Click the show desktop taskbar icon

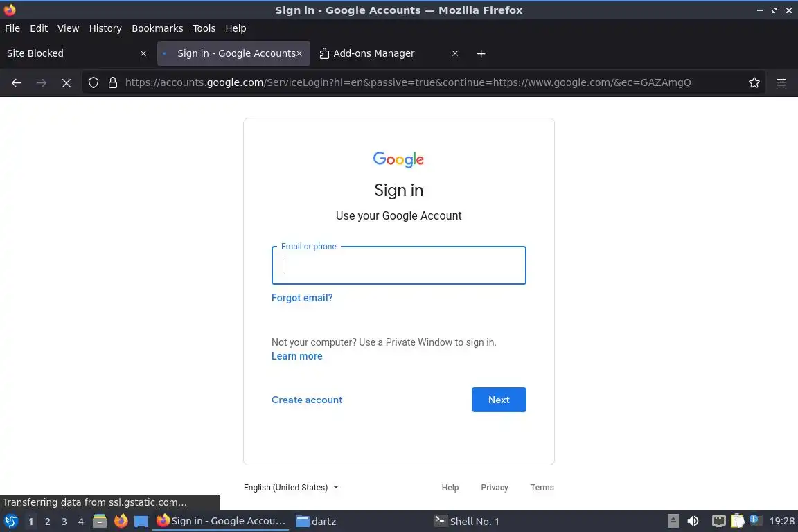click(x=141, y=521)
